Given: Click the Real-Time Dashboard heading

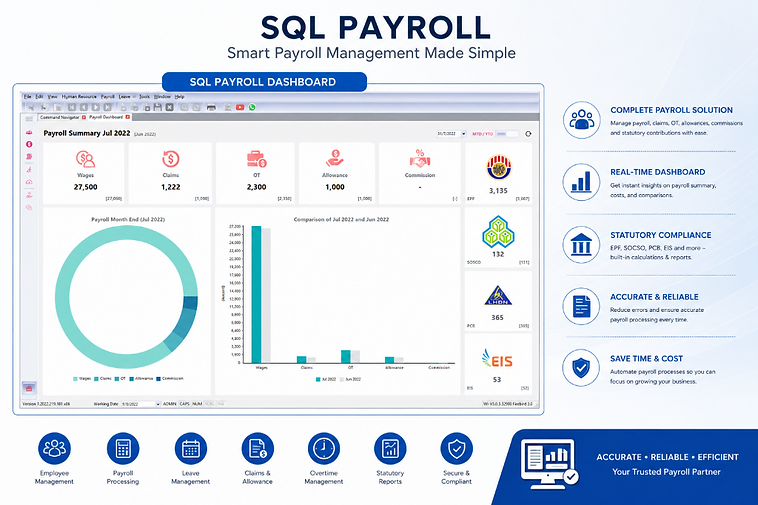Looking at the screenshot, I should click(657, 172).
